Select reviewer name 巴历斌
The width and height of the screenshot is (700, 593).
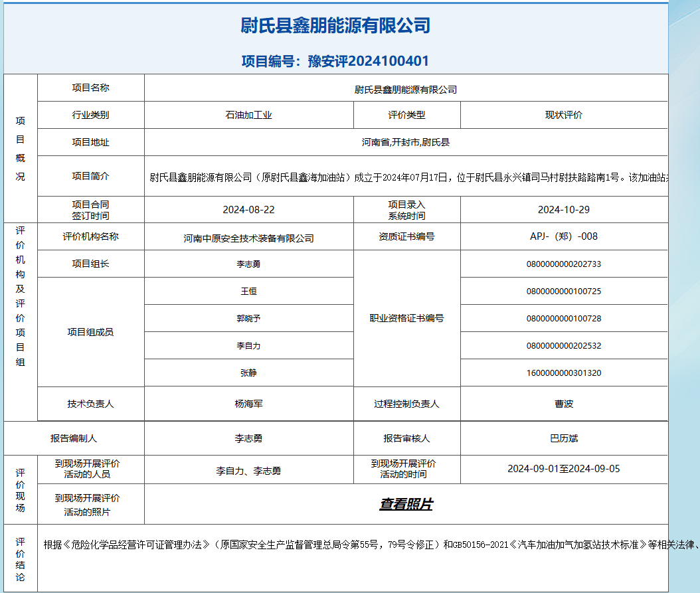(x=564, y=438)
